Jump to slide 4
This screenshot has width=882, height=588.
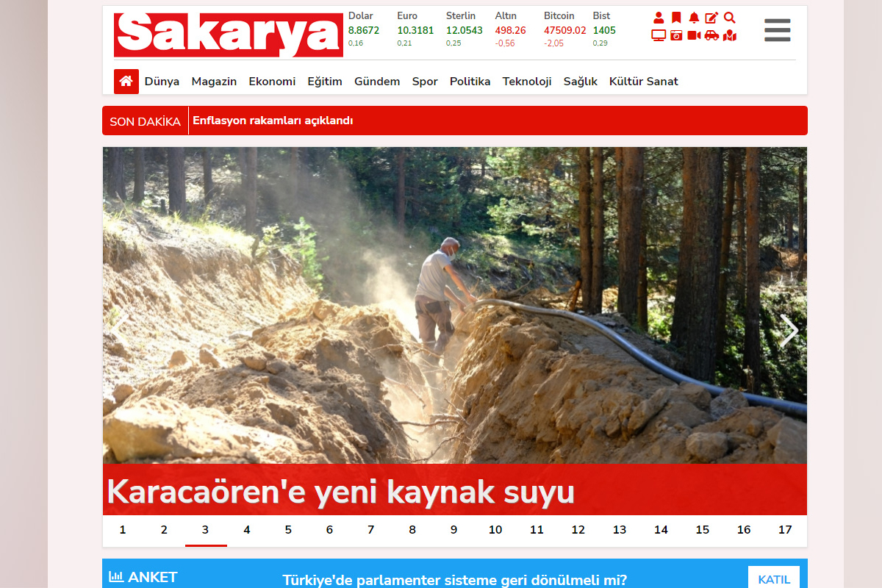(x=247, y=530)
